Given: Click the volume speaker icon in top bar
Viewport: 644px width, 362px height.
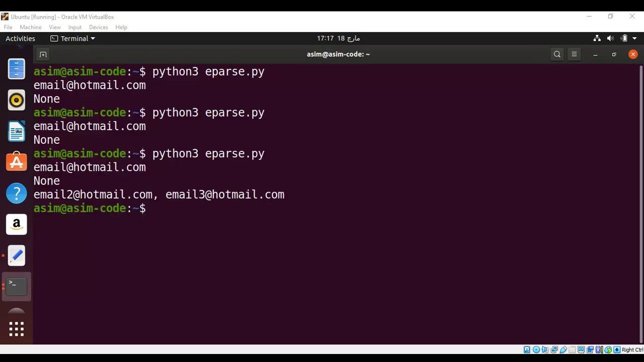Looking at the screenshot, I should point(610,38).
